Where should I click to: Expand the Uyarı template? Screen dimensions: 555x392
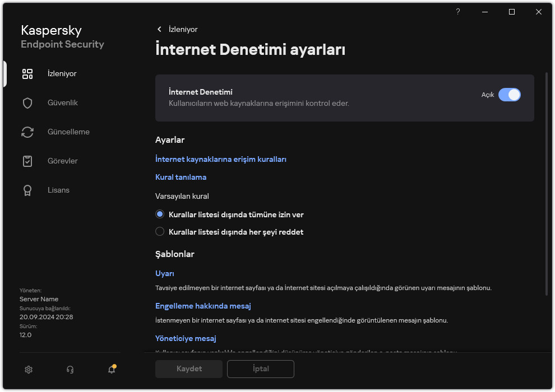(x=165, y=273)
